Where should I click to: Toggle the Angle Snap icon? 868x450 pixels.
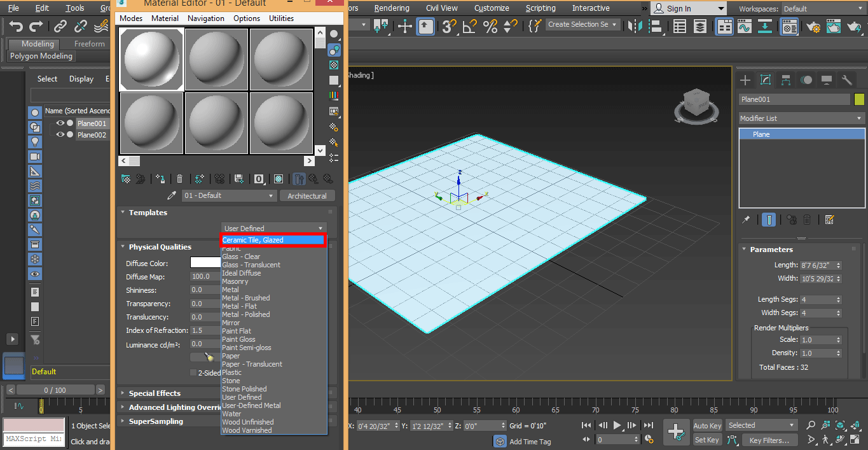[469, 26]
